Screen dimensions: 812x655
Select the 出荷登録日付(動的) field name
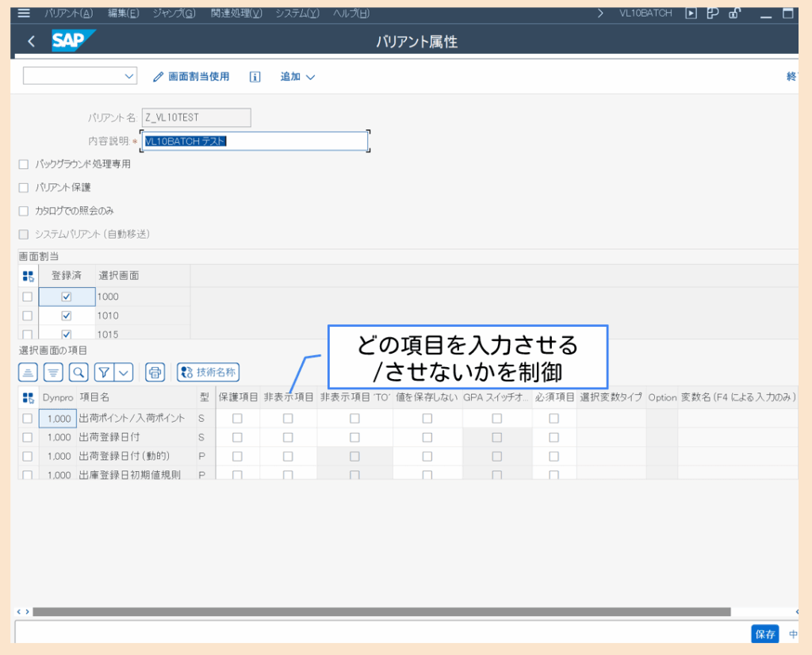coord(124,457)
